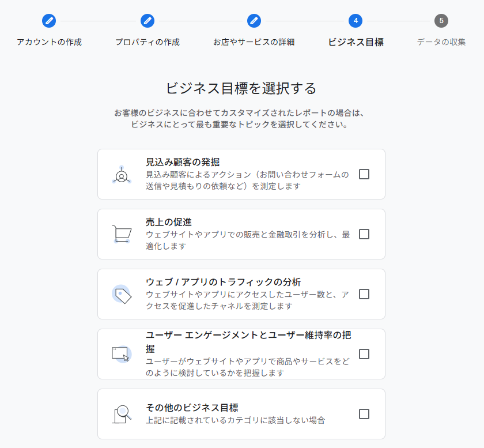Click the プロパティの作成 step pencil icon
484x448 pixels.
tap(148, 21)
